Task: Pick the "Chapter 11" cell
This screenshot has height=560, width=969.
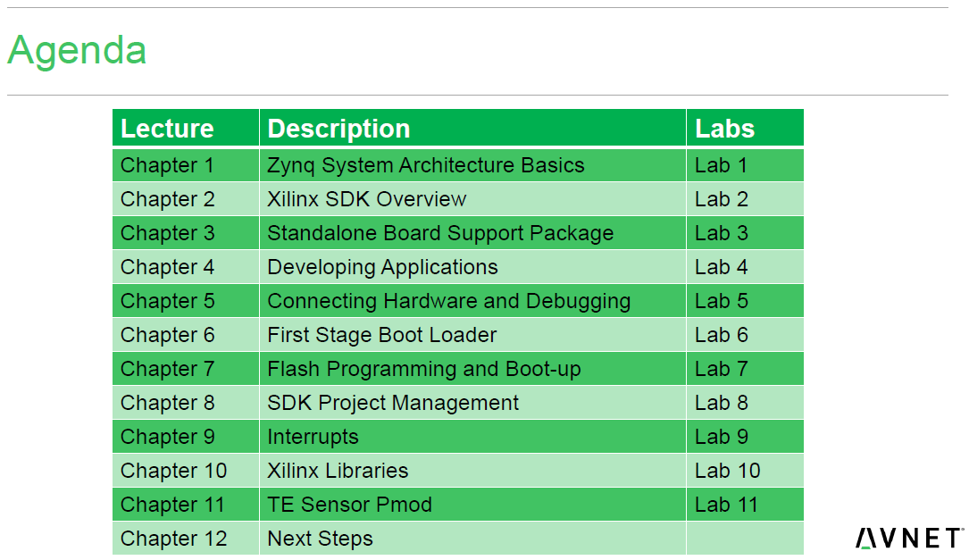Action: coord(186,505)
